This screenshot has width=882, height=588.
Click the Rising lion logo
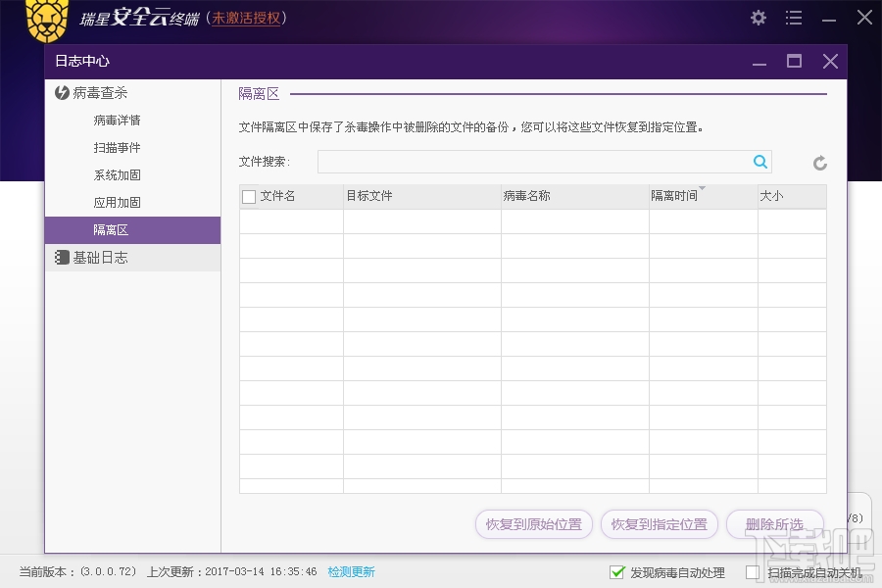45,20
